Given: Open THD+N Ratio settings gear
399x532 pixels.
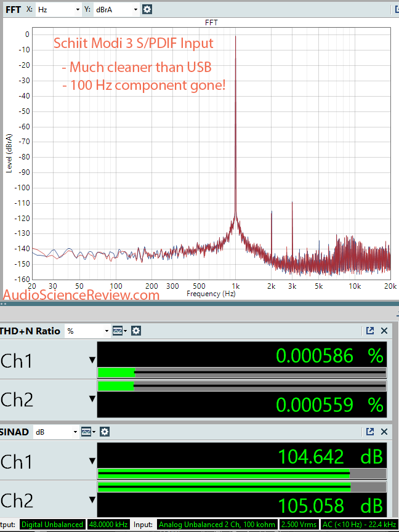Looking at the screenshot, I should coord(136,331).
